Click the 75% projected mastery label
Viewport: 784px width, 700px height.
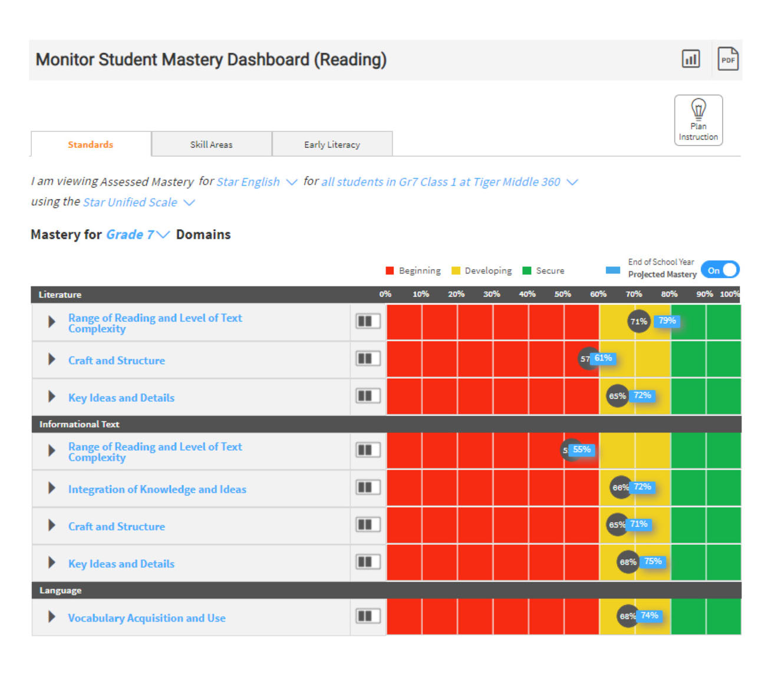[653, 561]
